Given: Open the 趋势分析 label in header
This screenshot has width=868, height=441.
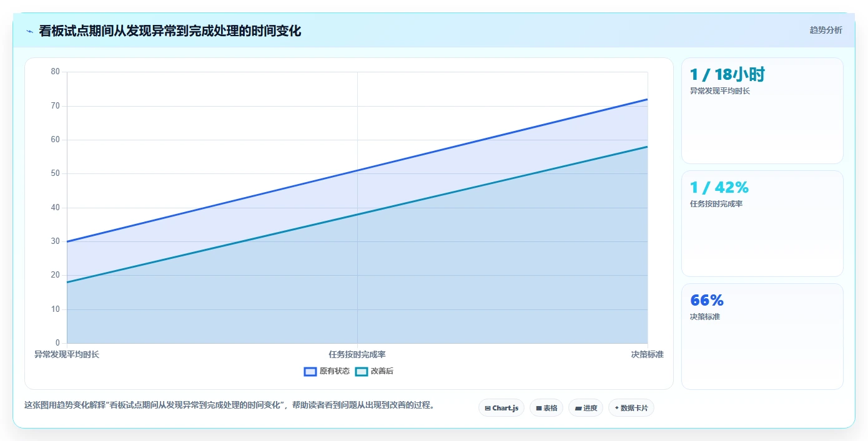Looking at the screenshot, I should pos(826,30).
